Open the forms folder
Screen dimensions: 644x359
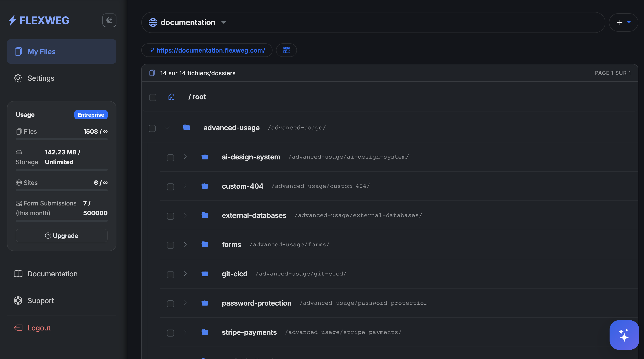[x=232, y=245]
